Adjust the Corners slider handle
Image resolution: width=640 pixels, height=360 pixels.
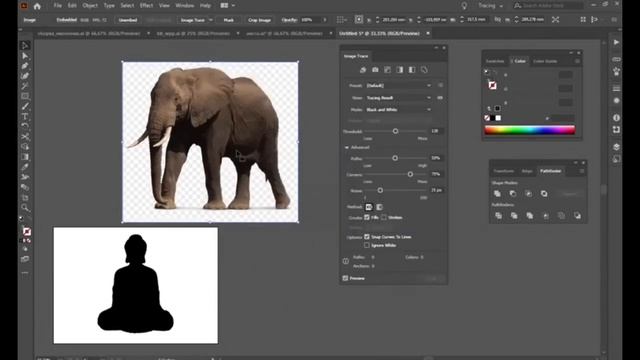(x=410, y=174)
